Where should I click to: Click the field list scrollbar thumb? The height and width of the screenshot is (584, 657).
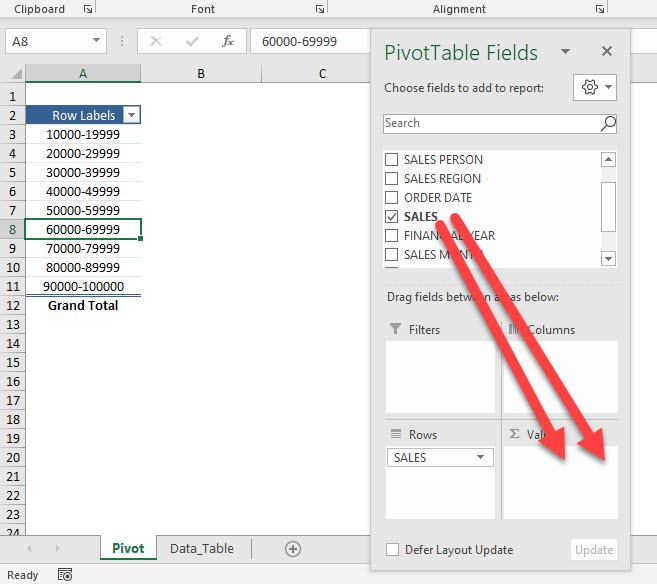608,207
